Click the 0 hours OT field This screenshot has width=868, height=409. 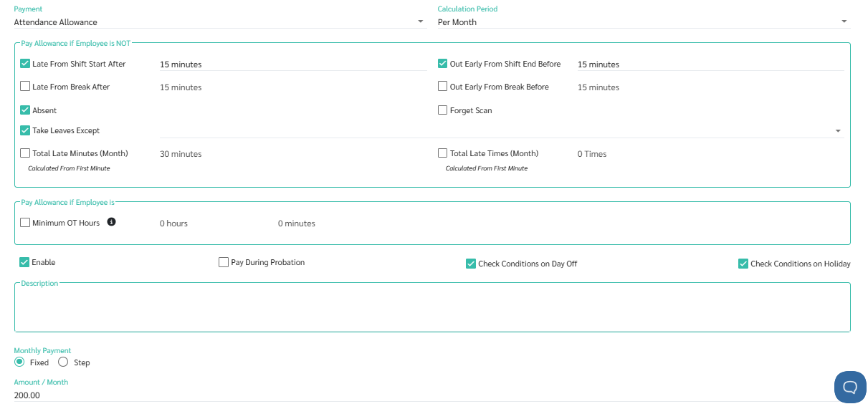click(x=173, y=223)
